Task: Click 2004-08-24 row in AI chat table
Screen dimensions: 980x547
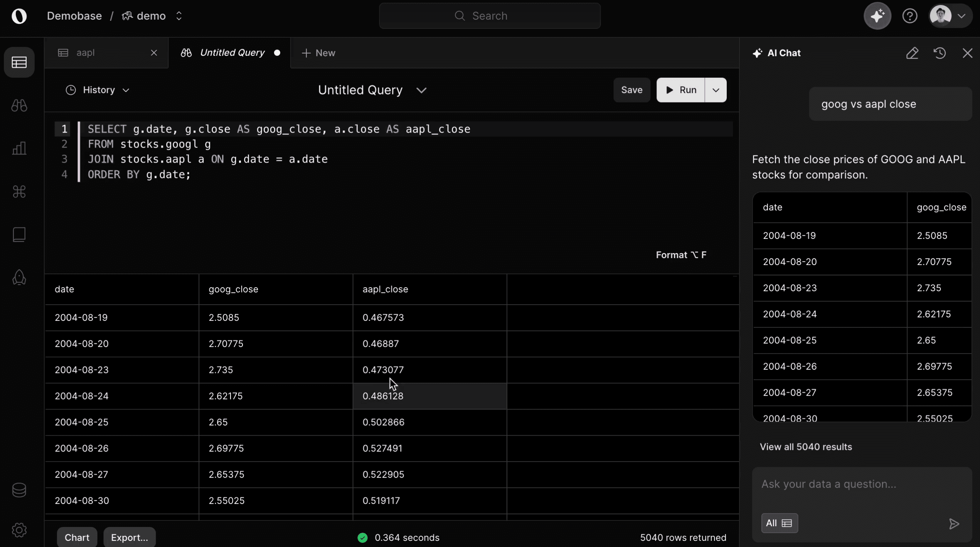Action: tap(862, 314)
